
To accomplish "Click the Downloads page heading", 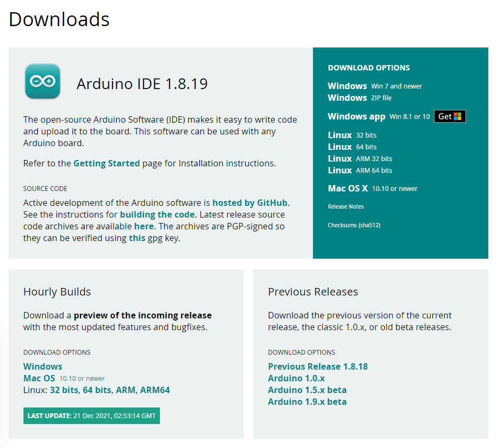I will 59,19.
